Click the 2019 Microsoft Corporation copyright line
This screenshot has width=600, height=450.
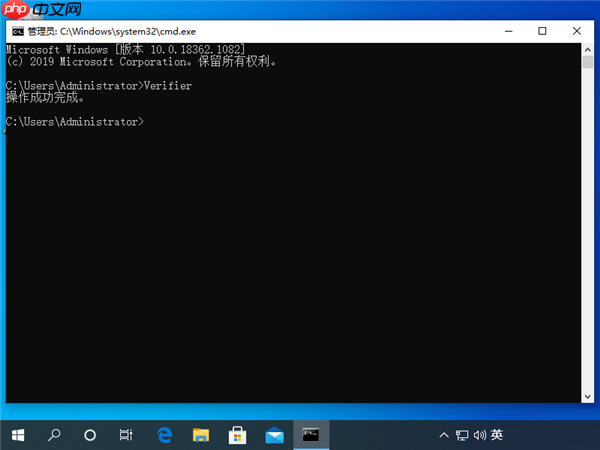tap(141, 62)
